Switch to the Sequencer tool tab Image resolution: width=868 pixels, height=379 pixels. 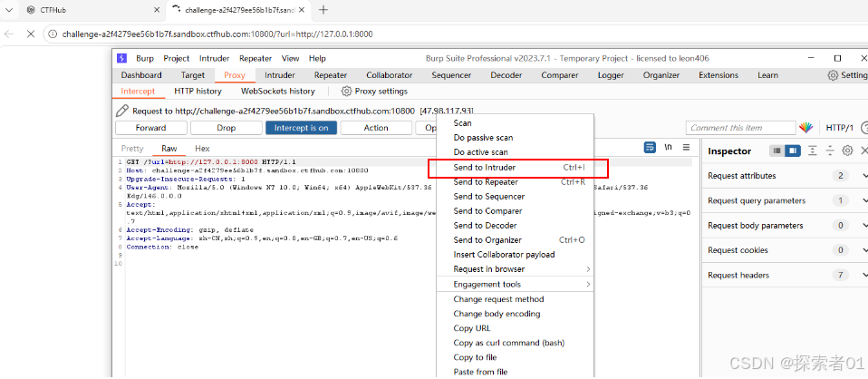451,75
